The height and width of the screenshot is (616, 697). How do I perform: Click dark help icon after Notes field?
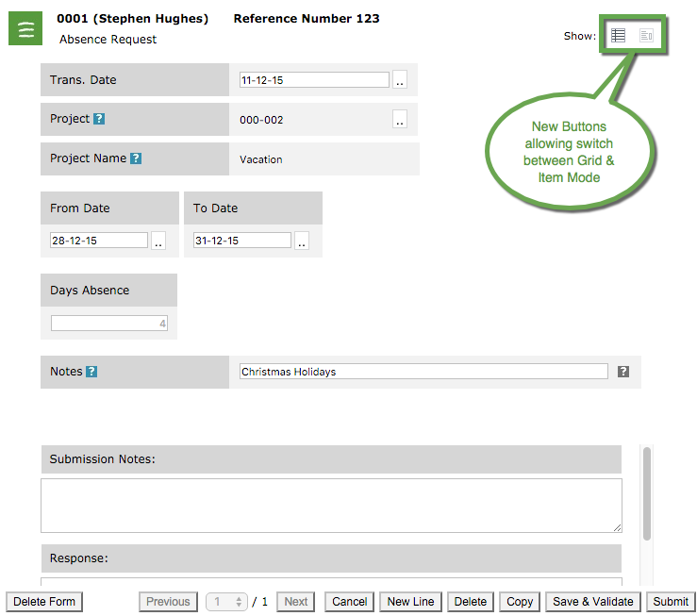623,372
